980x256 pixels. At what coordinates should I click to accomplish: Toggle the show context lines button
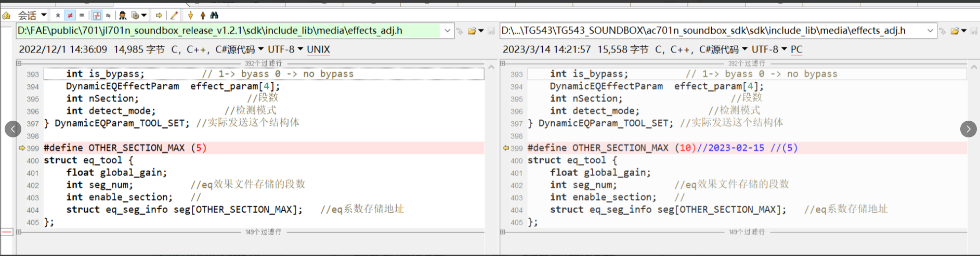97,16
